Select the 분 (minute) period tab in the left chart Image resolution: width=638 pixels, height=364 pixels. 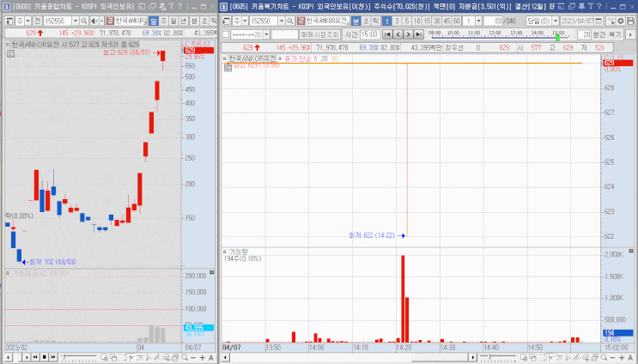coord(195,21)
